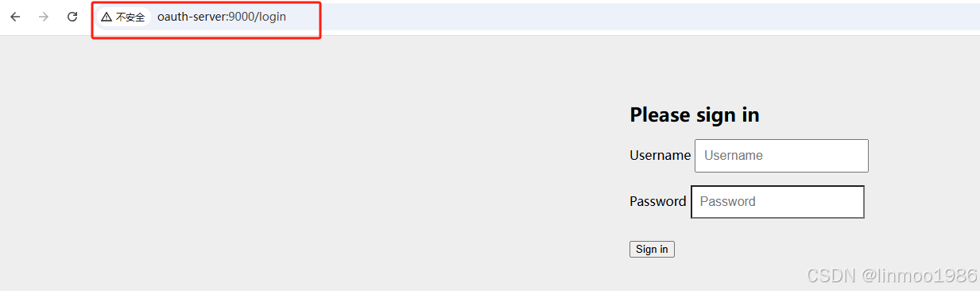Click the empty area of the address bar
The width and height of the screenshot is (980, 291).
pyautogui.click(x=636, y=17)
